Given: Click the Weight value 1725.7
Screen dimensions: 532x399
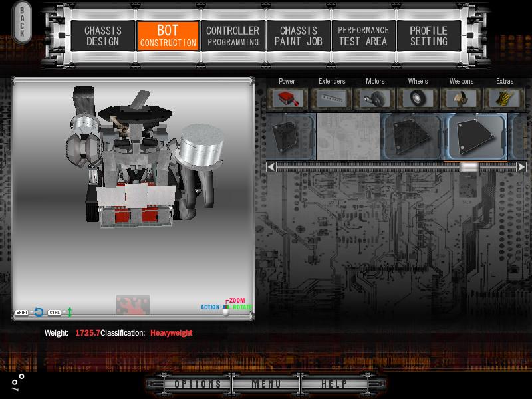Looking at the screenshot, I should point(88,333).
